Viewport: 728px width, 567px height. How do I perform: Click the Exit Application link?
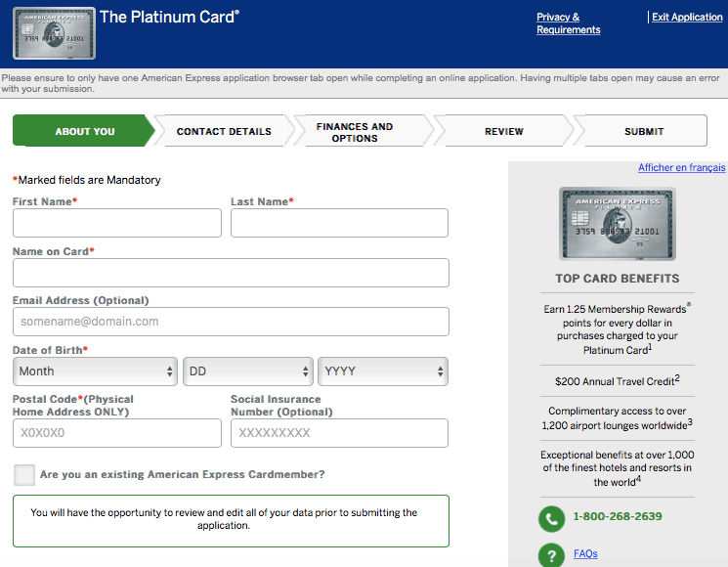tap(687, 18)
